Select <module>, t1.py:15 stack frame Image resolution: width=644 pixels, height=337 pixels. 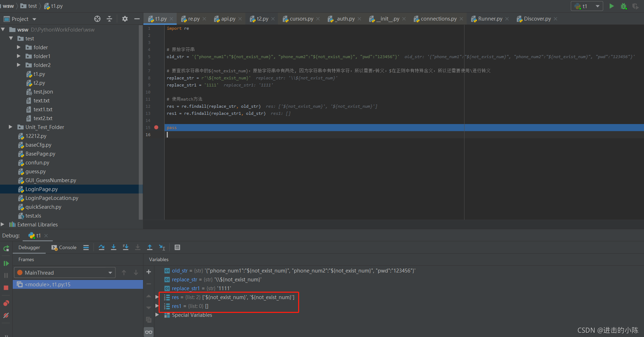click(x=78, y=284)
